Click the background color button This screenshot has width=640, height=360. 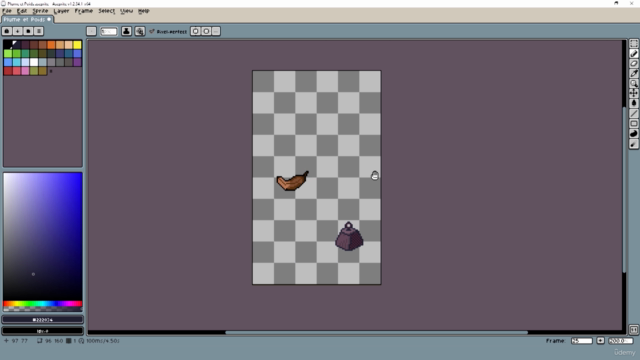pos(43,331)
